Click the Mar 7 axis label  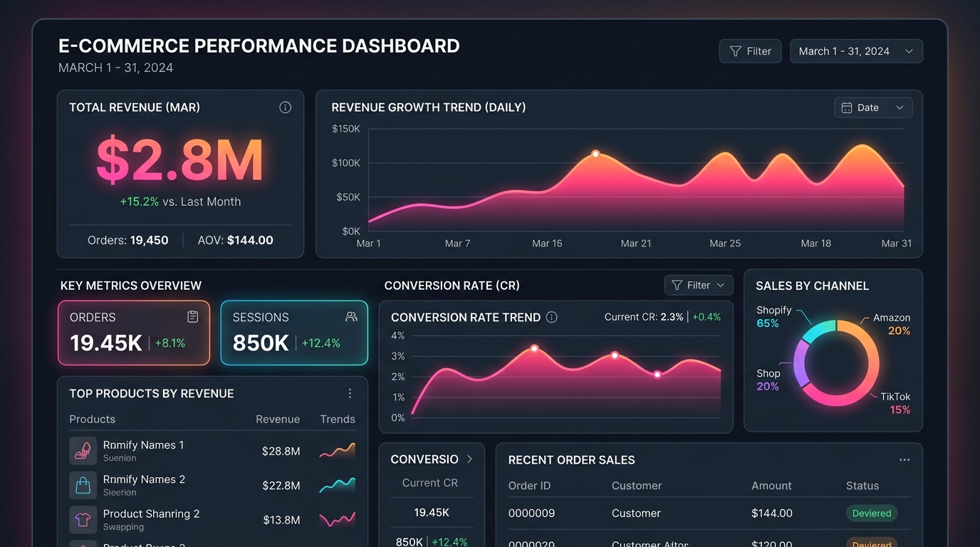(x=457, y=244)
